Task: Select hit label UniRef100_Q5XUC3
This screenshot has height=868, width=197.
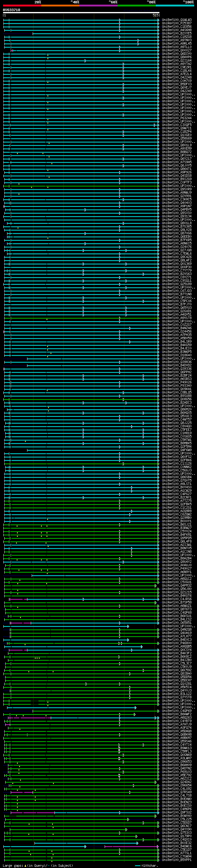Action: (x=177, y=416)
